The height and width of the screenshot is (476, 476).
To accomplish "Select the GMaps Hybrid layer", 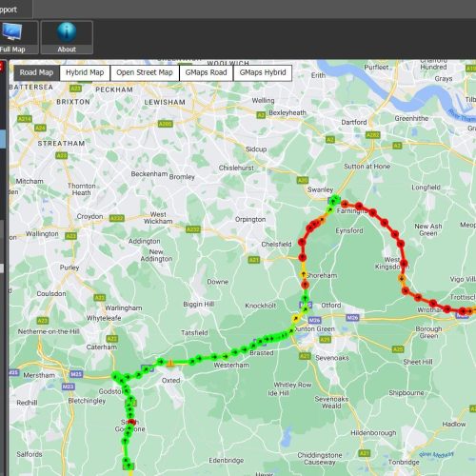I will [263, 72].
